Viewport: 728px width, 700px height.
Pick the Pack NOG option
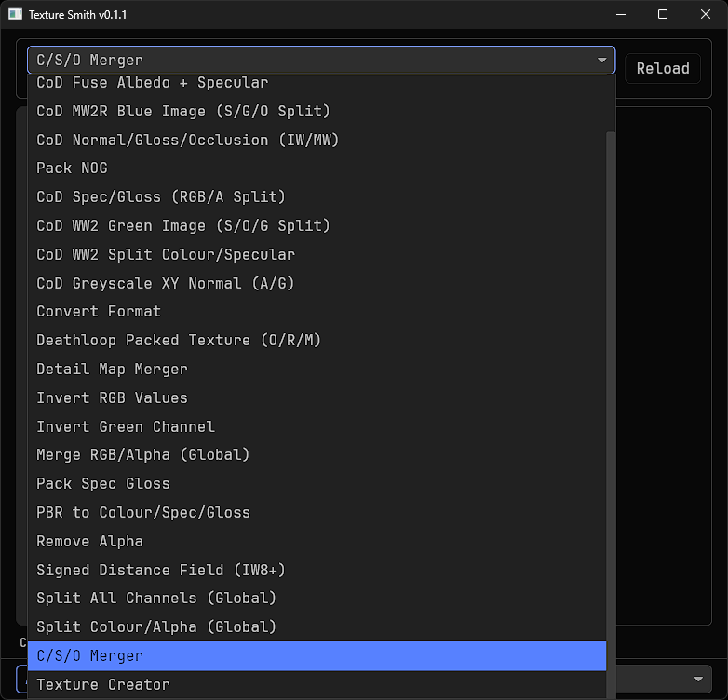[x=317, y=168]
